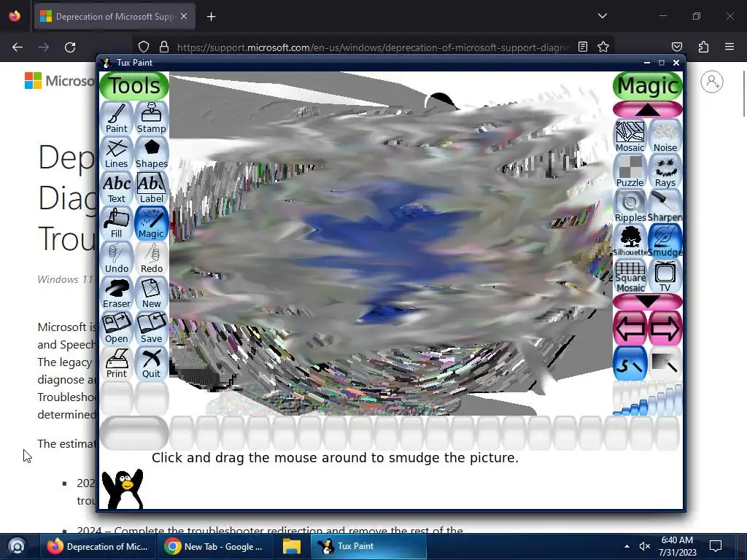
Task: Choose the Mosaic magic effect
Action: pyautogui.click(x=630, y=136)
